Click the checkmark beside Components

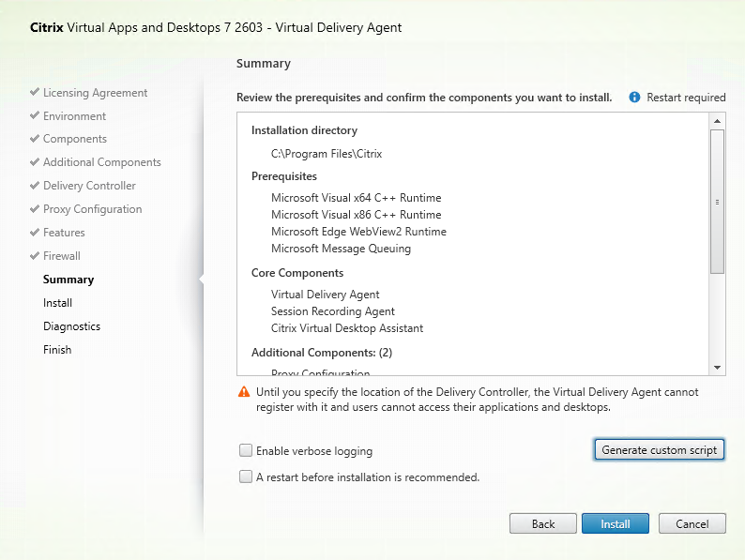coord(34,138)
